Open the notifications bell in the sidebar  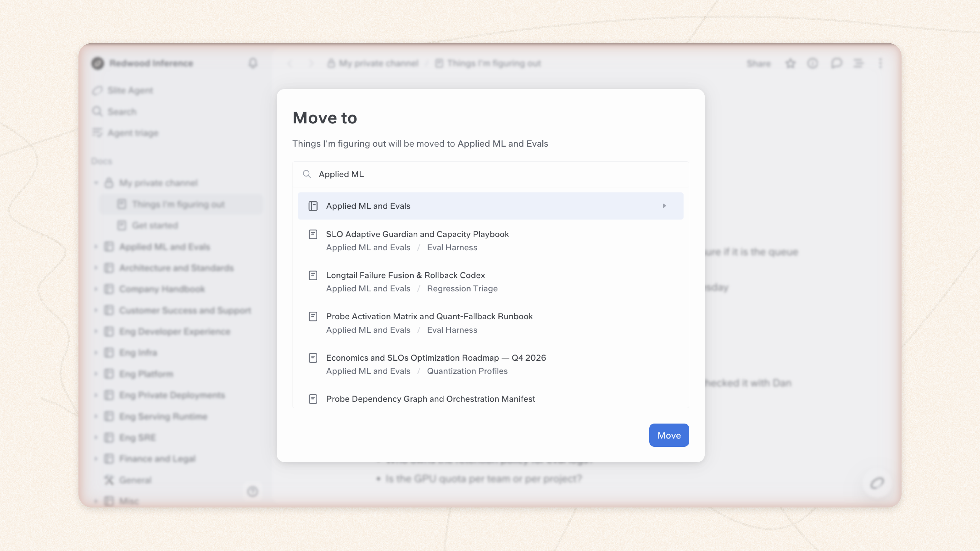click(253, 63)
